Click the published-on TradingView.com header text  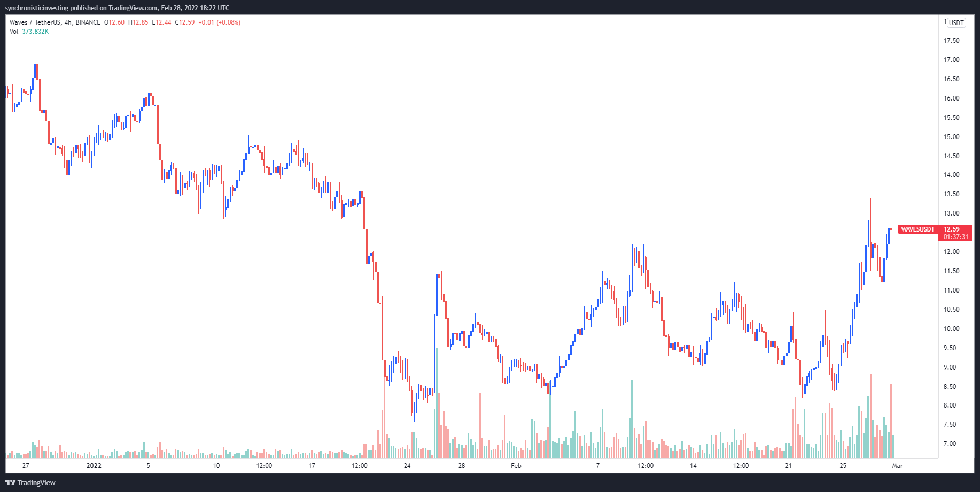[x=117, y=8]
